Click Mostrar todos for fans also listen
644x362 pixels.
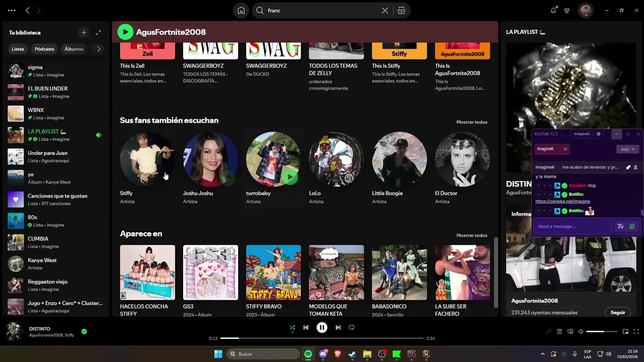pos(471,122)
